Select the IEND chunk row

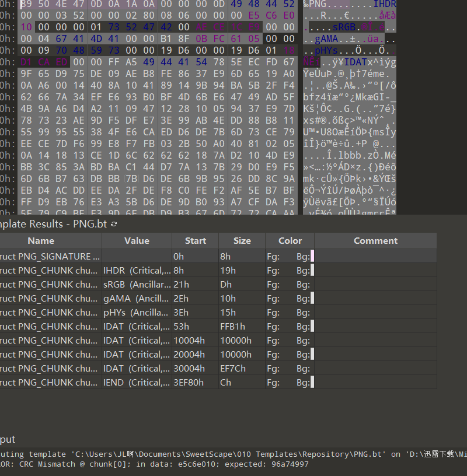coord(50,382)
